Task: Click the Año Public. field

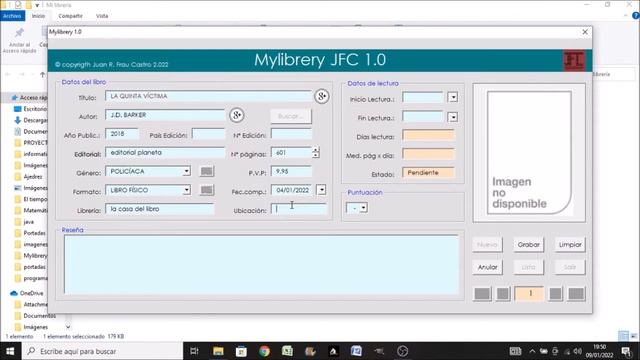Action: tap(122, 134)
